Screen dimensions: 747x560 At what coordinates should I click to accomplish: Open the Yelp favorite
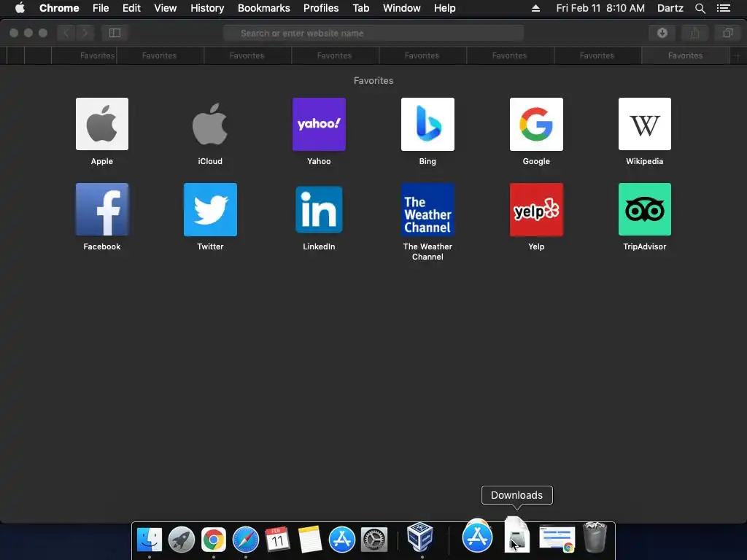pos(536,209)
